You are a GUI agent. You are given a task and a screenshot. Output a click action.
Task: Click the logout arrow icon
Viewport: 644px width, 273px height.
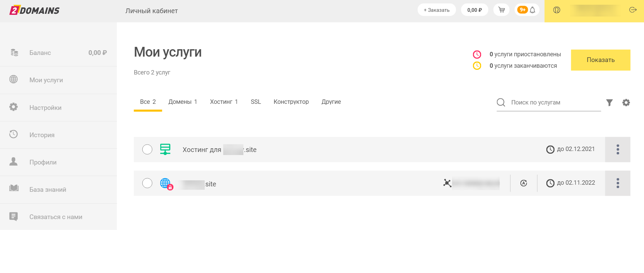point(633,10)
